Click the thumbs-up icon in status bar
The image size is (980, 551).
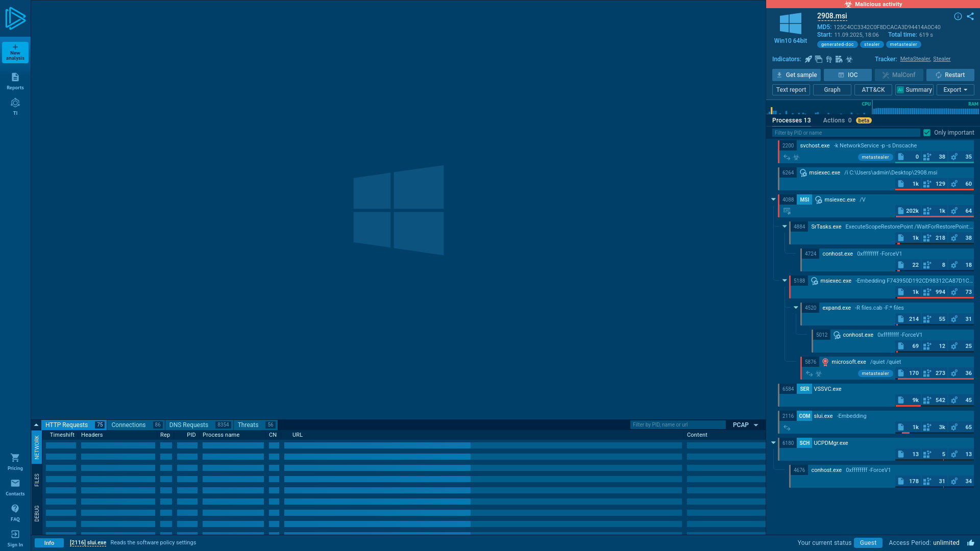[970, 542]
